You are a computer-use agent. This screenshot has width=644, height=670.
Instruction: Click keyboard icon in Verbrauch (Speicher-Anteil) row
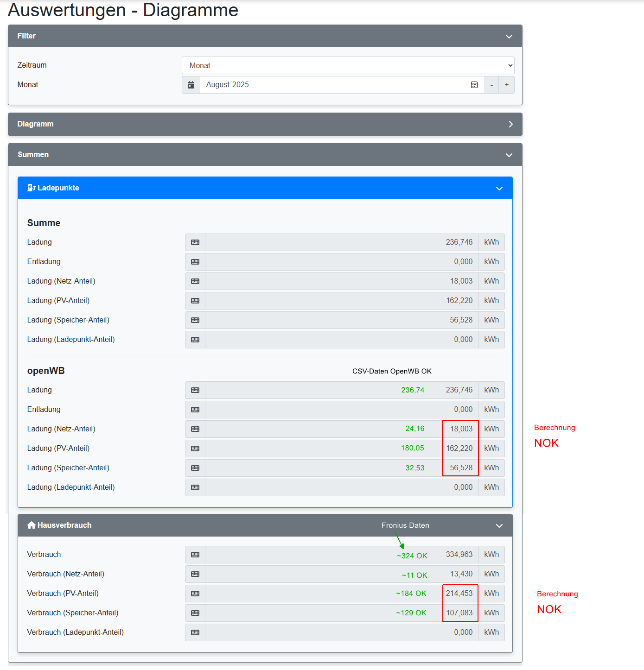(195, 613)
